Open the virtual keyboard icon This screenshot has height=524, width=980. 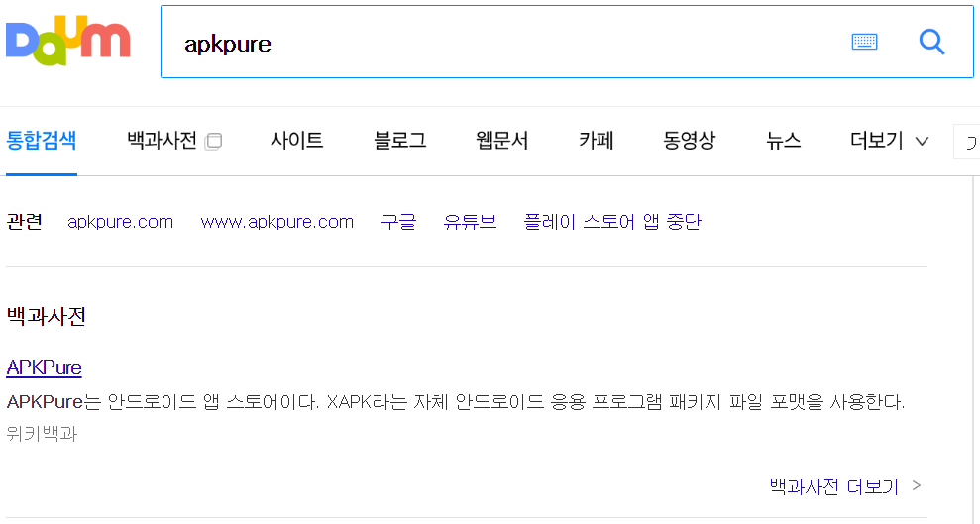[864, 42]
